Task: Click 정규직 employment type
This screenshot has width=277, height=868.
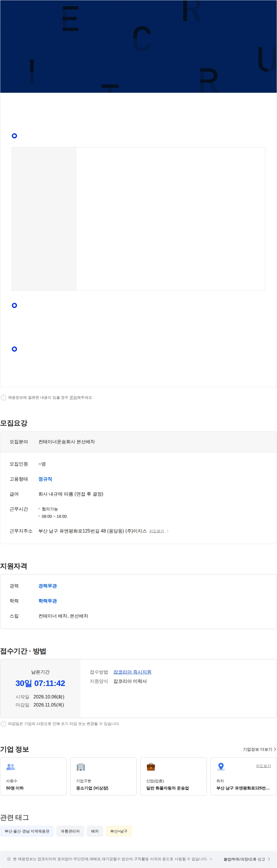Action: 45,479
